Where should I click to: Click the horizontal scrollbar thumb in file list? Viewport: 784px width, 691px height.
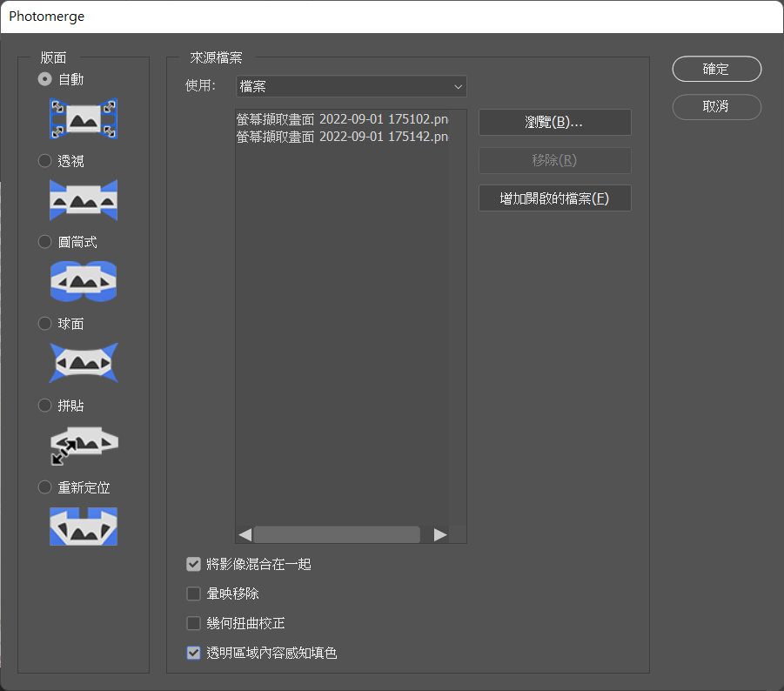tap(337, 534)
